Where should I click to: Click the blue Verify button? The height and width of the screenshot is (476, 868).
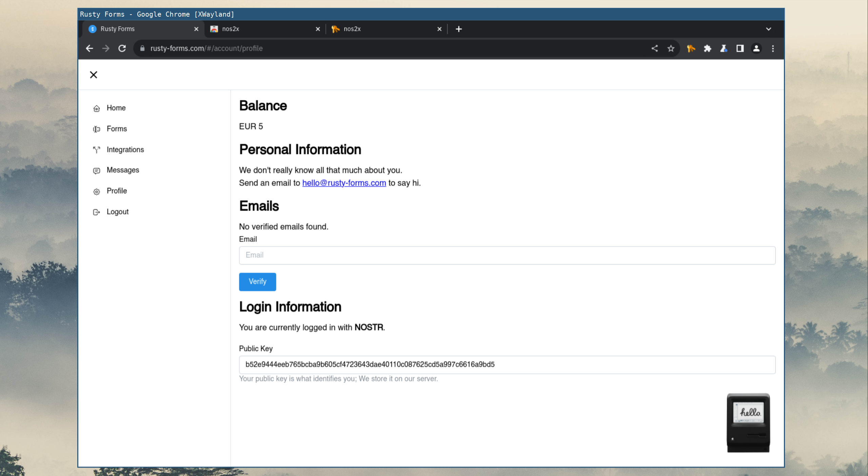click(257, 282)
